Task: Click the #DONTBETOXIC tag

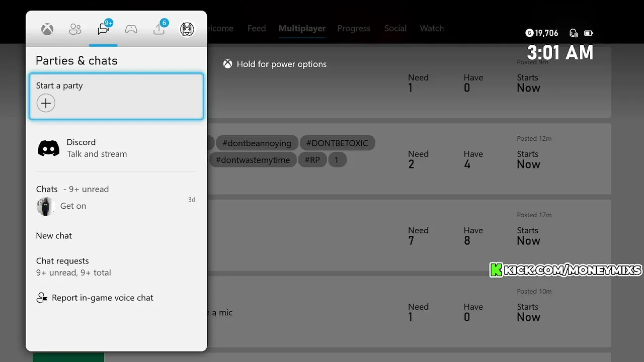Action: coord(337,143)
